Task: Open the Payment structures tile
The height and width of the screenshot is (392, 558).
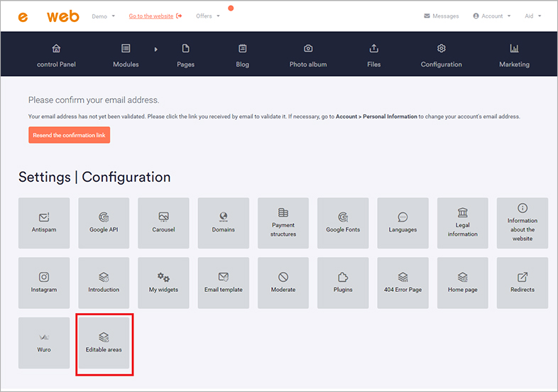Action: coord(283,223)
